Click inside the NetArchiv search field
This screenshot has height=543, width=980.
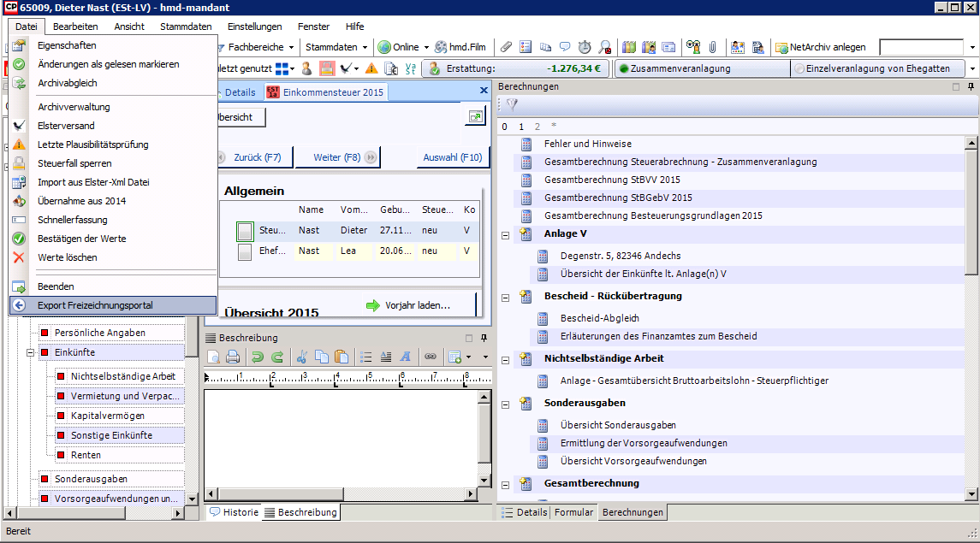[921, 47]
